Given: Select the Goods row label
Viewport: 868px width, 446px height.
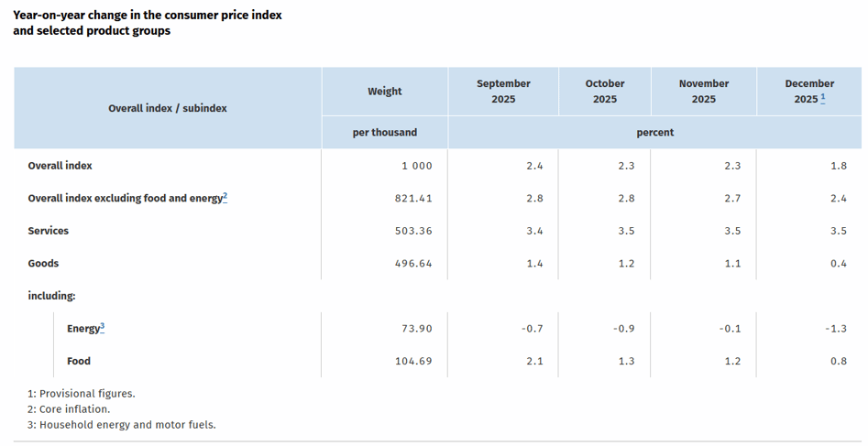Looking at the screenshot, I should (43, 264).
